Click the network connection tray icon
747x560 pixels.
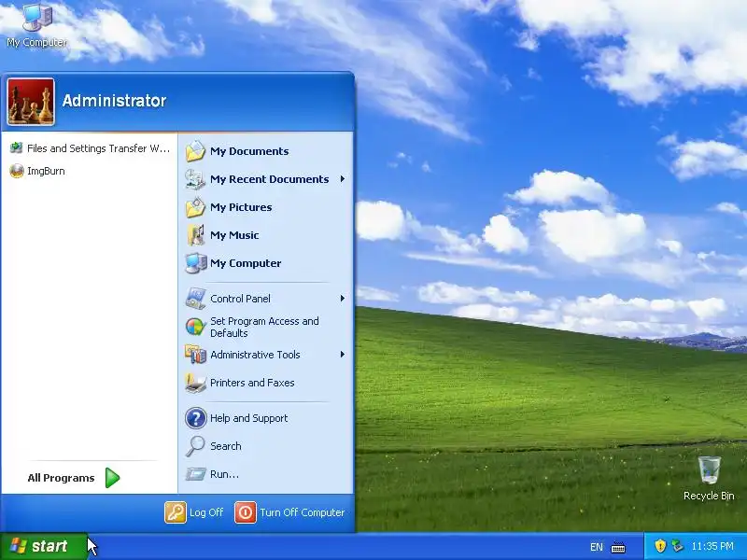pos(677,546)
